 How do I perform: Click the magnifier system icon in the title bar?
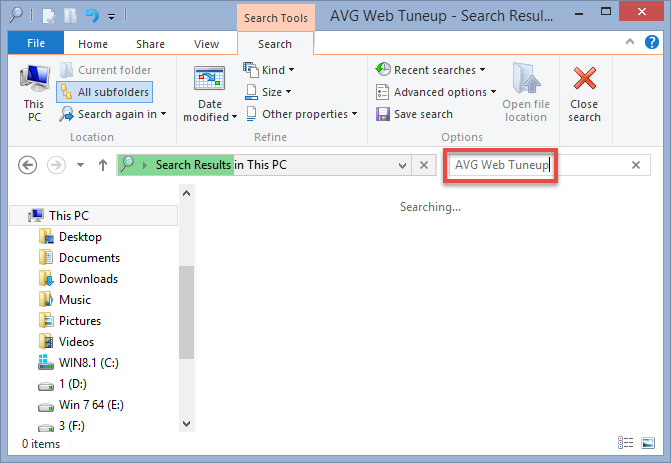16,15
